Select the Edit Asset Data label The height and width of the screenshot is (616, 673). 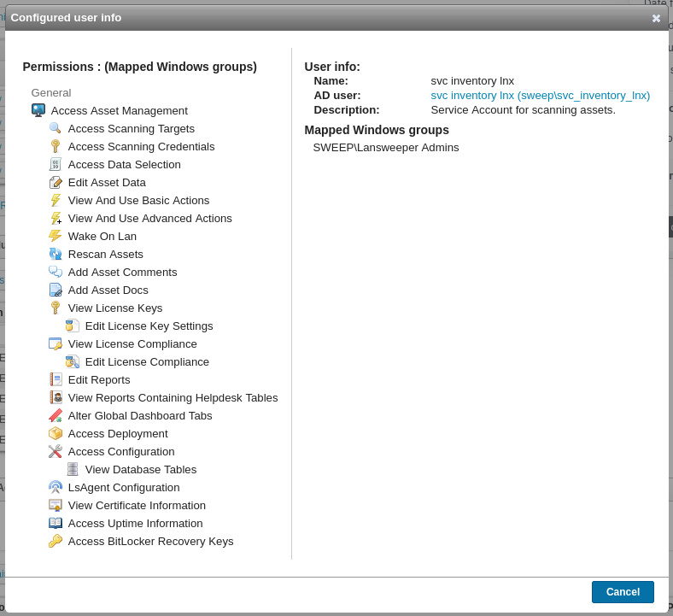point(107,183)
